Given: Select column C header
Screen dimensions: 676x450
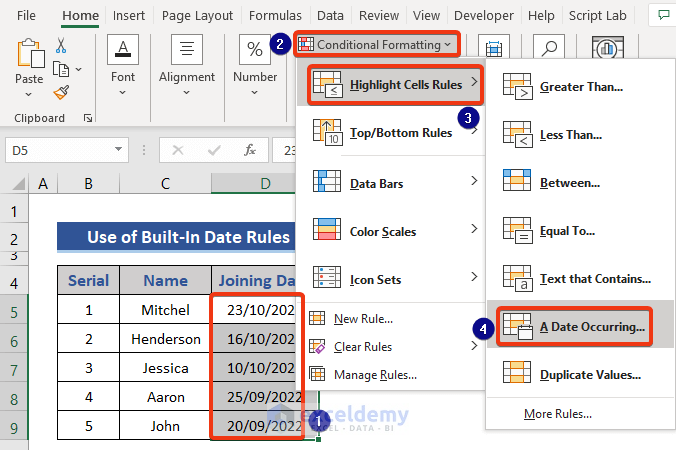Looking at the screenshot, I should [165, 184].
